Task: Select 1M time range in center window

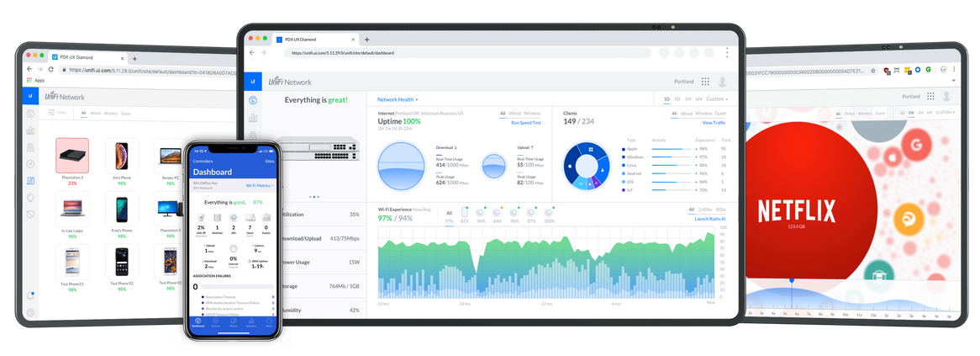Action: point(688,98)
